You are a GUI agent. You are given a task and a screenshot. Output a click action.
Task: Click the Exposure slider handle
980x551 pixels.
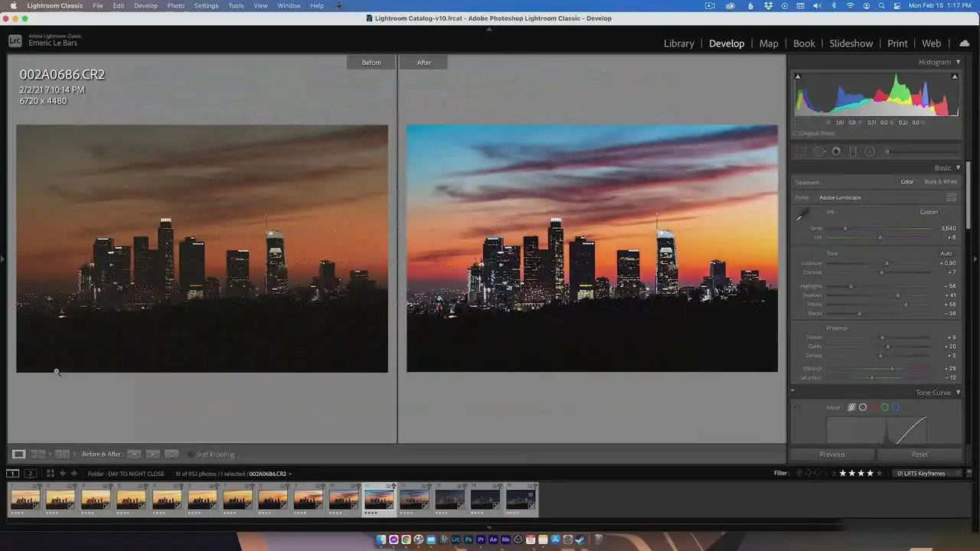click(887, 263)
